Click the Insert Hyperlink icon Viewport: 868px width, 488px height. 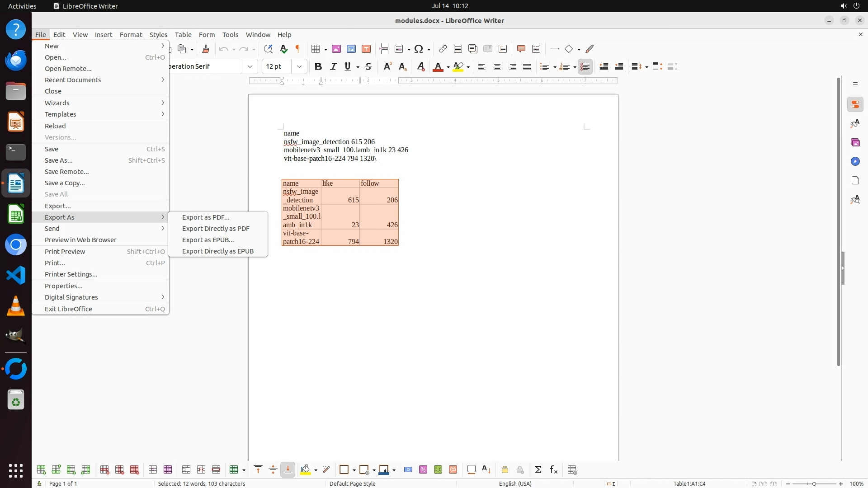[443, 49]
